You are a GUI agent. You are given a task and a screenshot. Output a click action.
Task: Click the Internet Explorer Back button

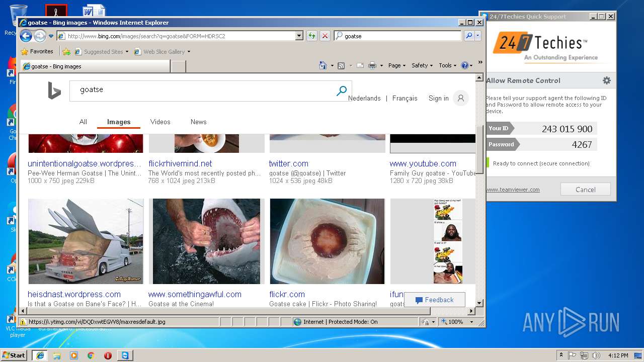pos(26,36)
